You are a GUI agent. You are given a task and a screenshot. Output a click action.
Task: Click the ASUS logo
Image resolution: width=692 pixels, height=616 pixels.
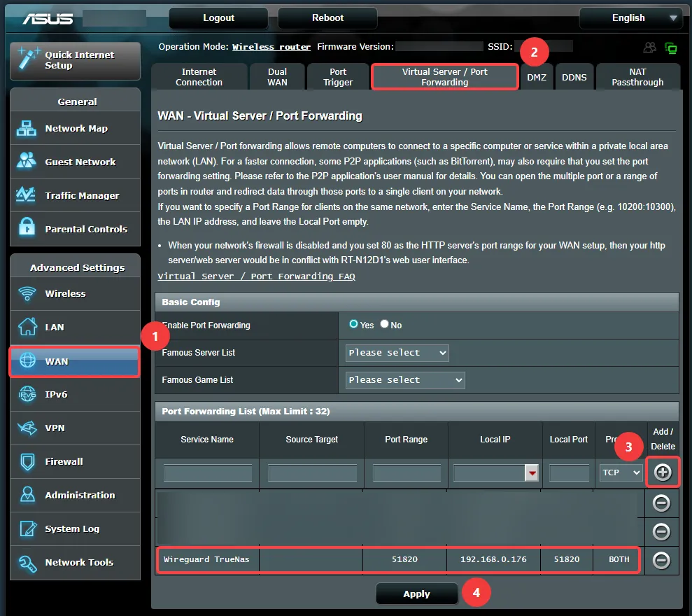48,18
